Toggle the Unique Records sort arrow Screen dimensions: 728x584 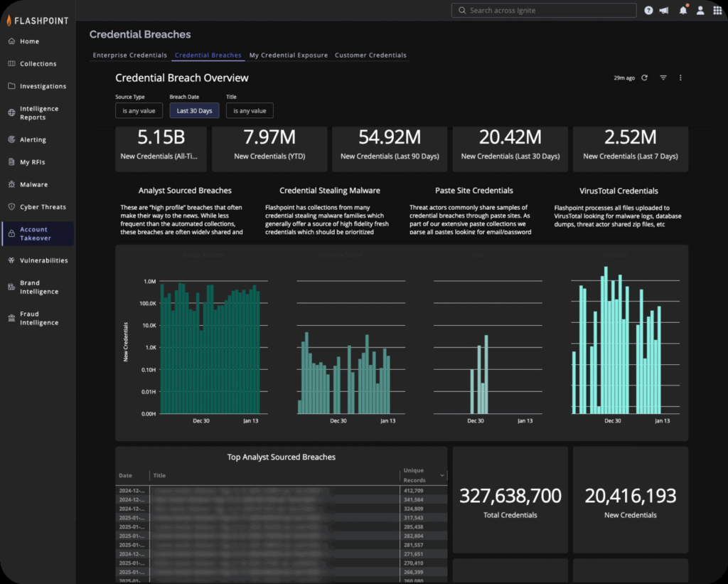[442, 475]
